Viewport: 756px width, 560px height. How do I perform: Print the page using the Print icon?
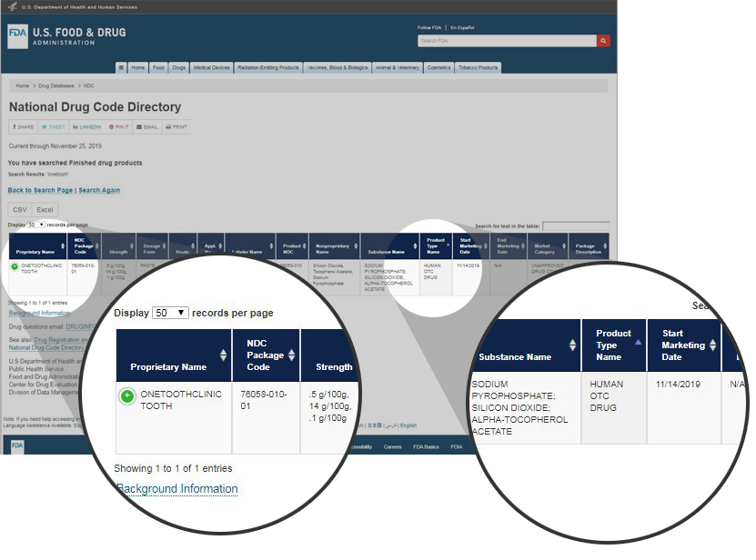(x=176, y=127)
